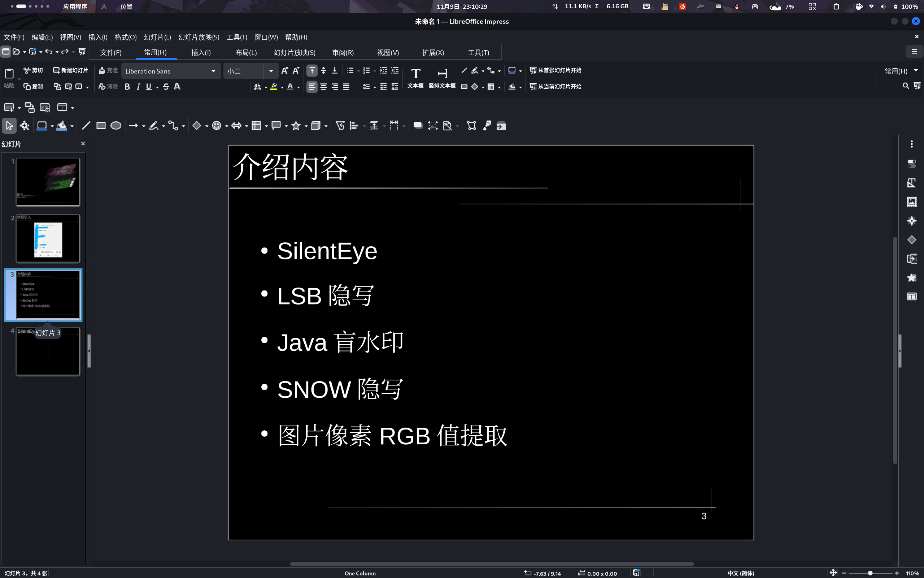Insert a Text Box (文本框)
The image size is (924, 578).
[415, 78]
